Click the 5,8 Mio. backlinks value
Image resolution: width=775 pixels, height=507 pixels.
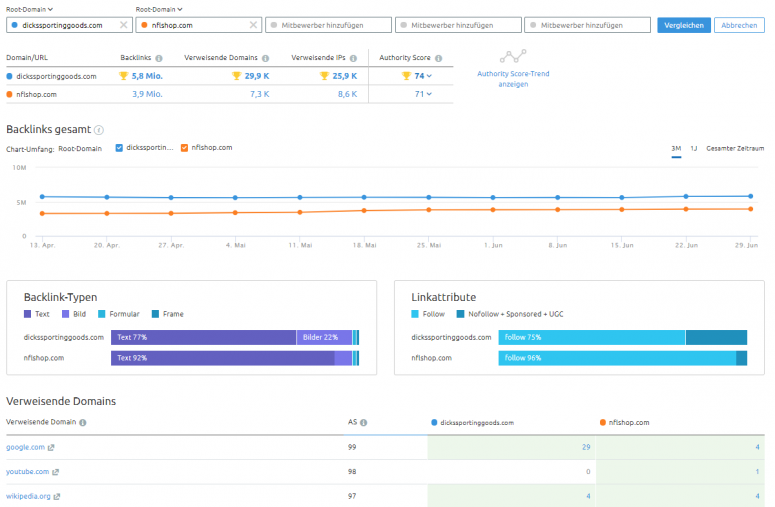(x=147, y=76)
